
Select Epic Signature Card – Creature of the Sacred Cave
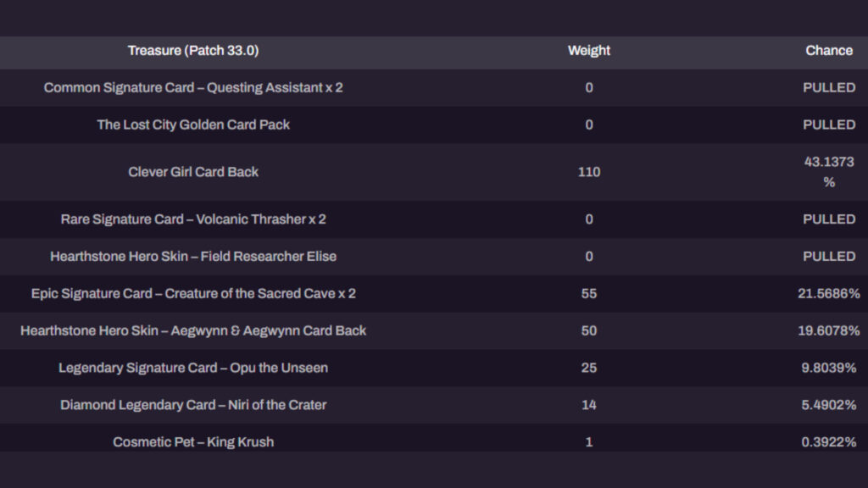point(193,293)
